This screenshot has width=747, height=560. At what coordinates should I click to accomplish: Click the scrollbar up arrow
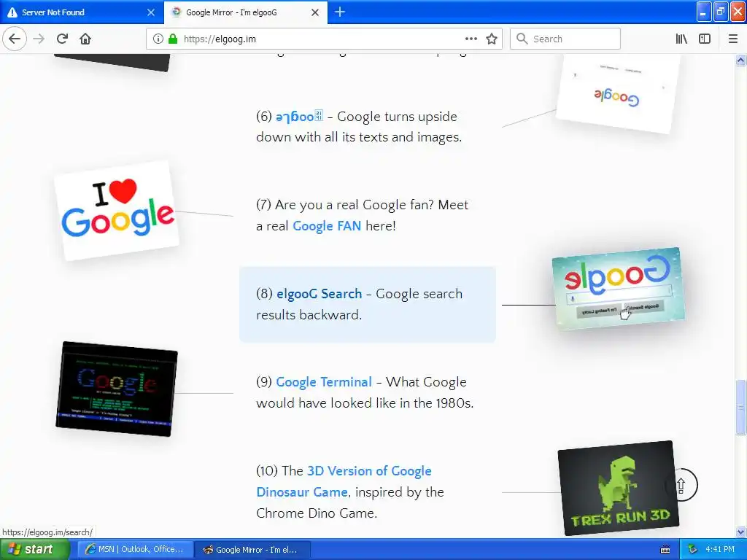pos(740,60)
